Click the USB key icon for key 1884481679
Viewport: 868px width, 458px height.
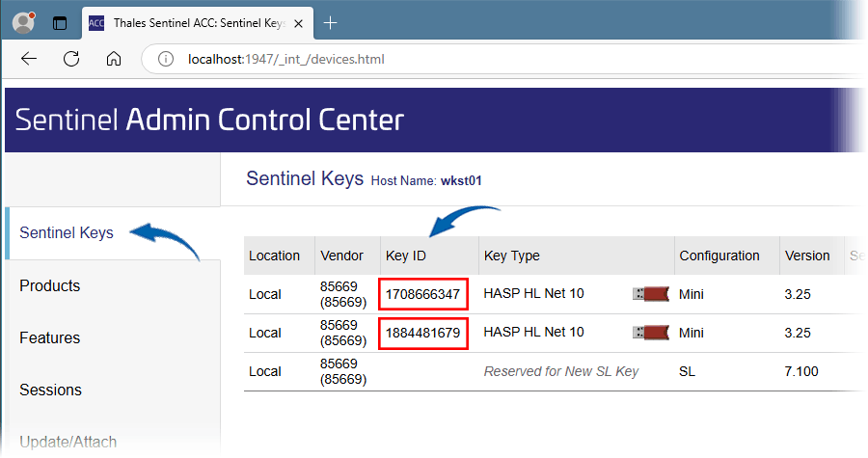pyautogui.click(x=651, y=333)
